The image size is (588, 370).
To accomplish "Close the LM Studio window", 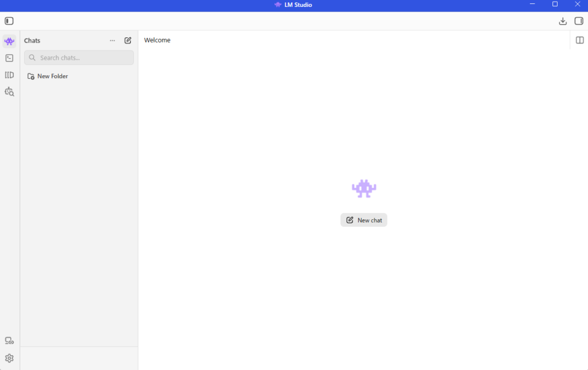I will [x=578, y=4].
